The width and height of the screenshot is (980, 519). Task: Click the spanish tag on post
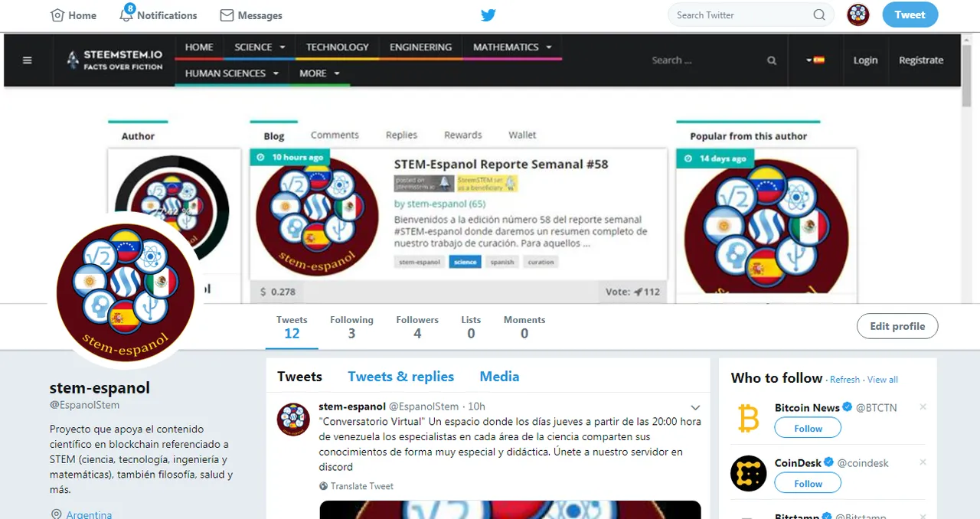(502, 262)
